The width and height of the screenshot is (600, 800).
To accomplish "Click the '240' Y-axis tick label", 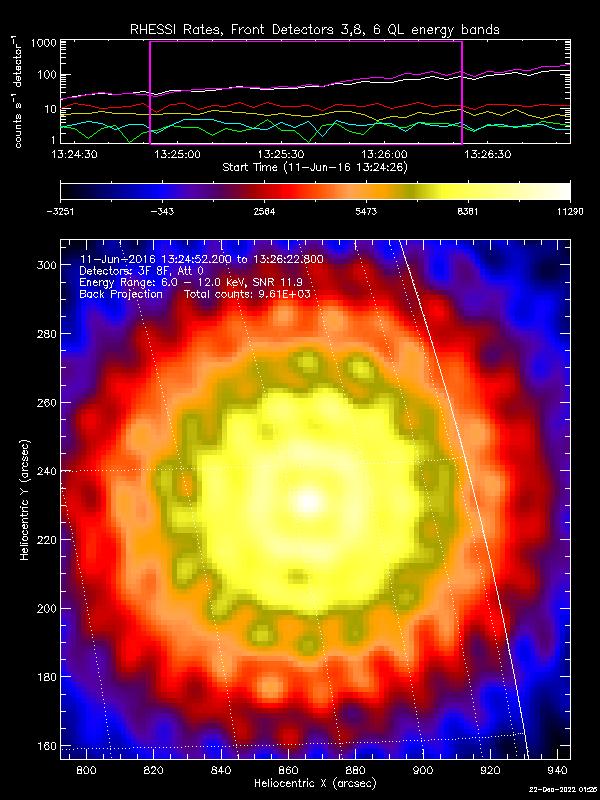I will coord(47,471).
